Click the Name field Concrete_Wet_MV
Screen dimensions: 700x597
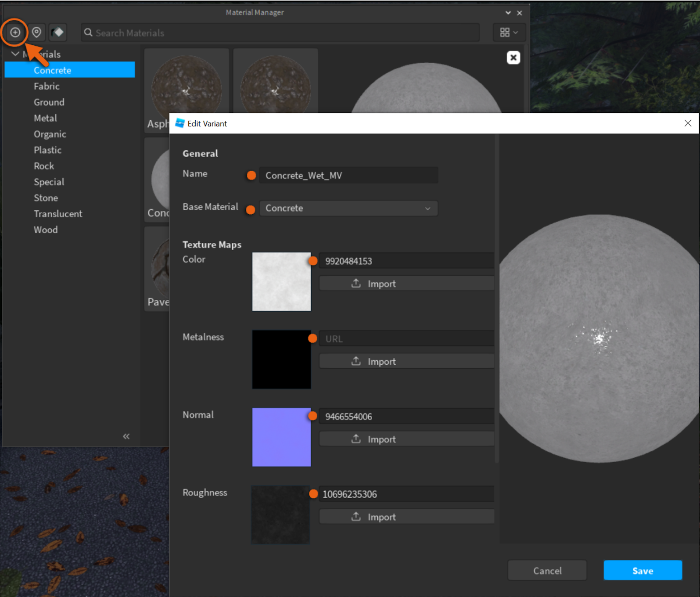coord(348,176)
